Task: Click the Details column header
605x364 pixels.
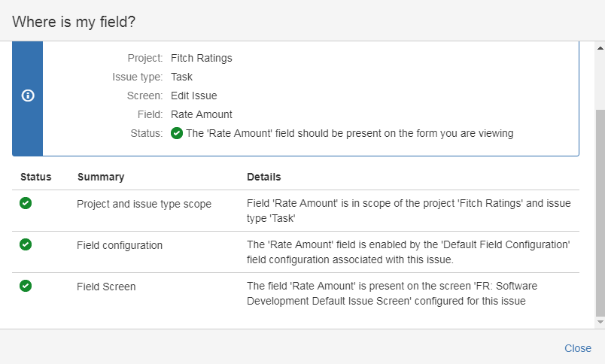Action: 263,177
